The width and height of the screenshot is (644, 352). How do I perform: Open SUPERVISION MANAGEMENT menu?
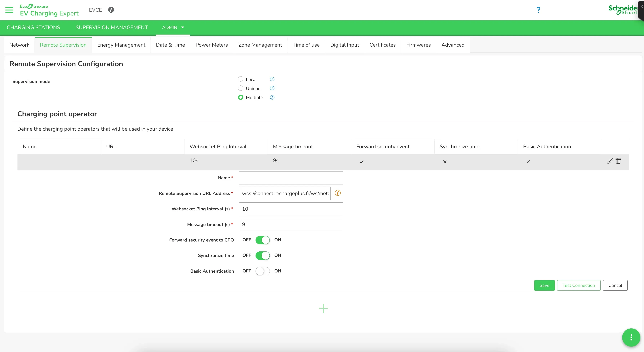pos(112,28)
